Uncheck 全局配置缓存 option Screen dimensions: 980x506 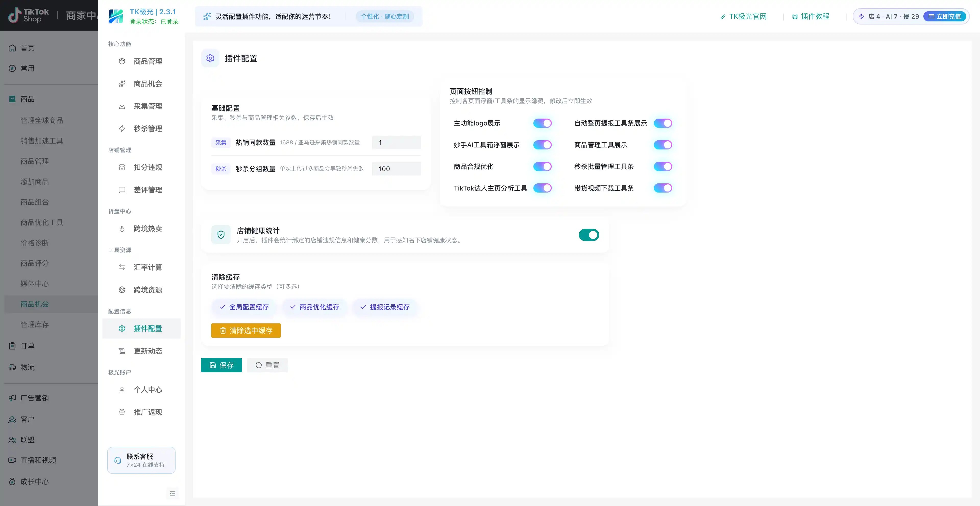click(244, 307)
